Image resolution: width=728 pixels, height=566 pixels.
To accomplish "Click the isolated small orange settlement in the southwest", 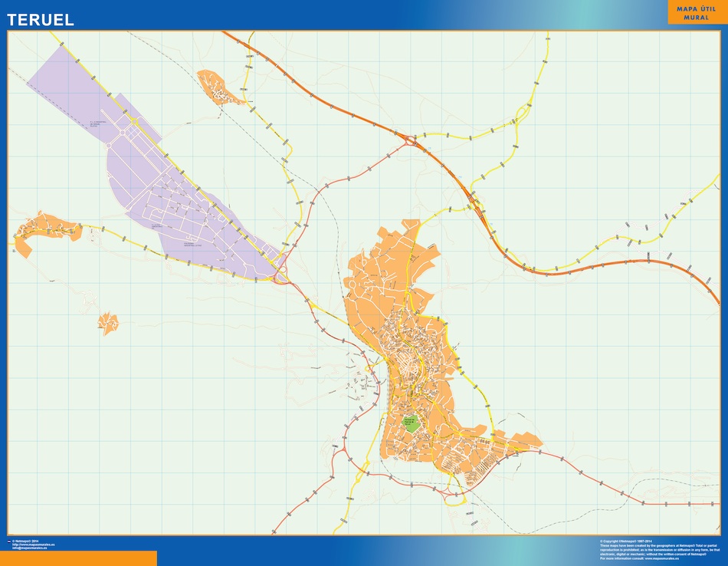I will point(108,323).
